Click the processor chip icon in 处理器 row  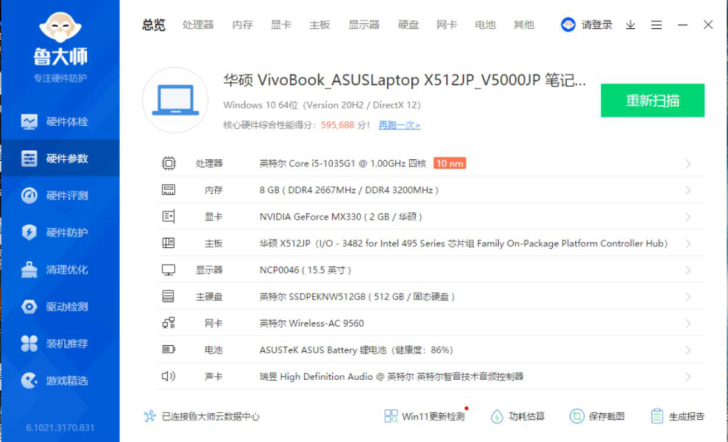[x=169, y=163]
